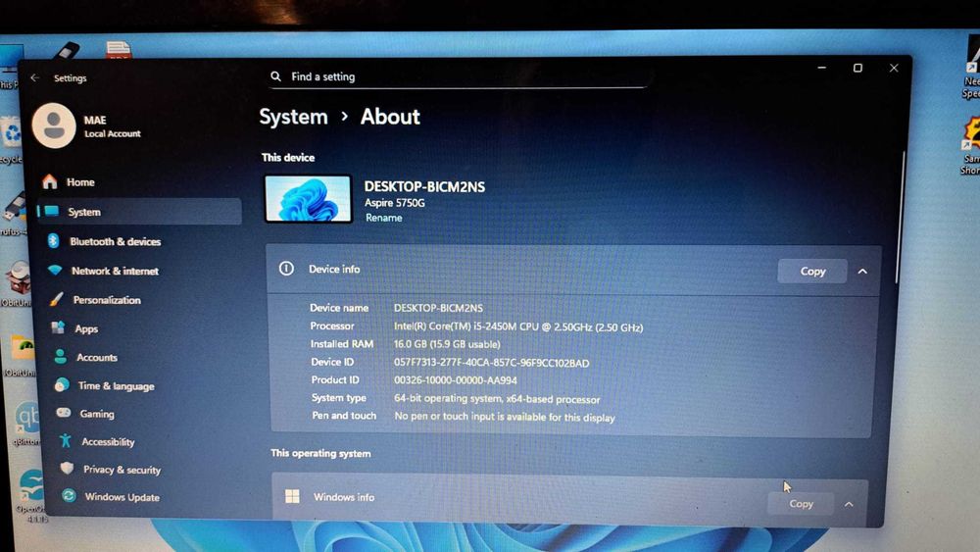980x552 pixels.
Task: Click the Privacy & security shield icon
Action: 67,469
